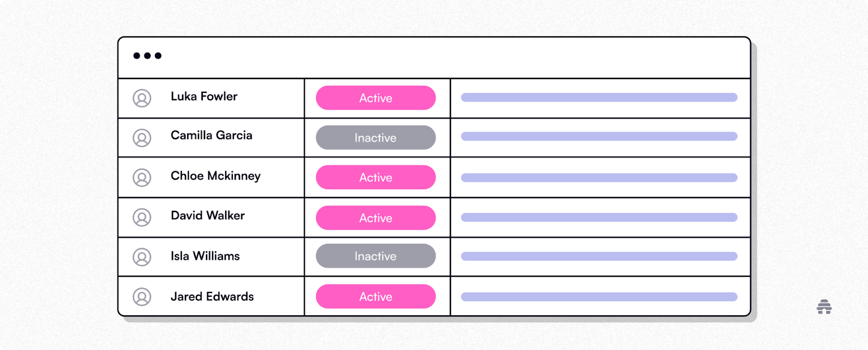
Task: Toggle Camilla Garcia's Inactive status pill
Action: [376, 137]
